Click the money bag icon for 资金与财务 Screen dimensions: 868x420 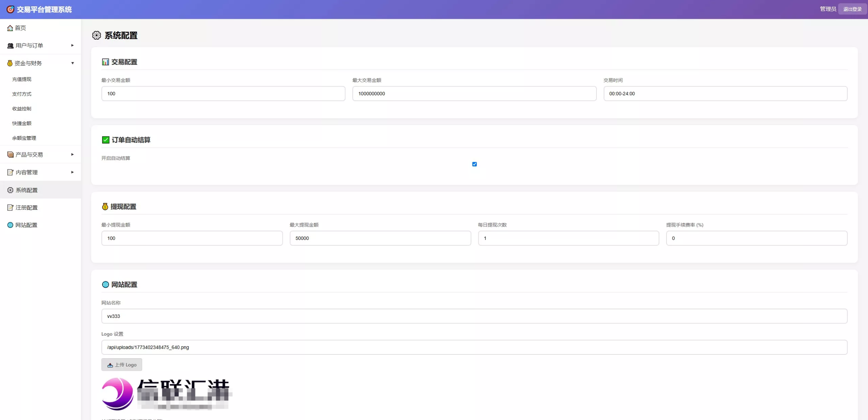tap(10, 63)
